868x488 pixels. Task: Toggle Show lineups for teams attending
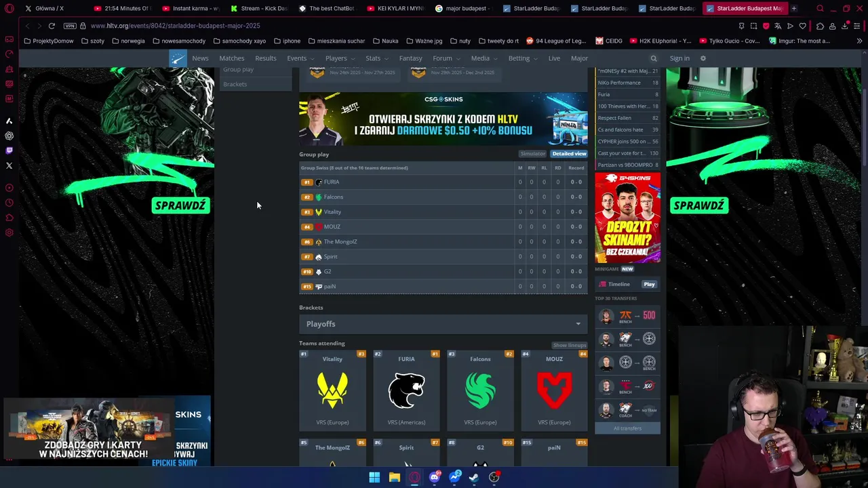pos(569,345)
